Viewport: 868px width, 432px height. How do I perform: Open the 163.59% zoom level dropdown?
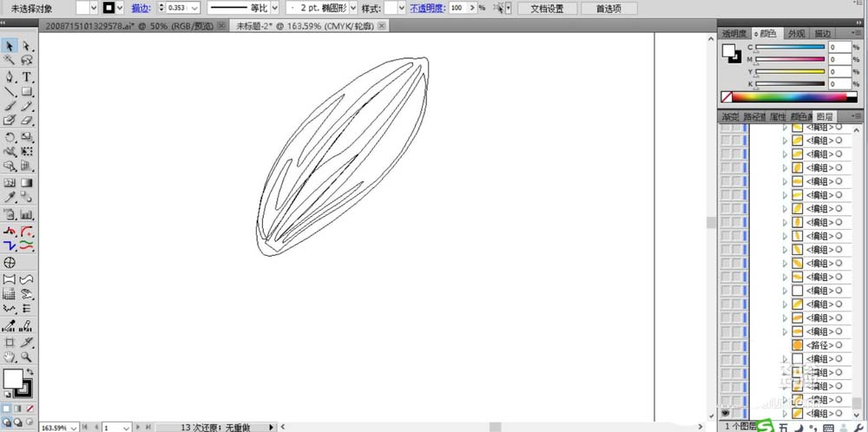(x=74, y=428)
